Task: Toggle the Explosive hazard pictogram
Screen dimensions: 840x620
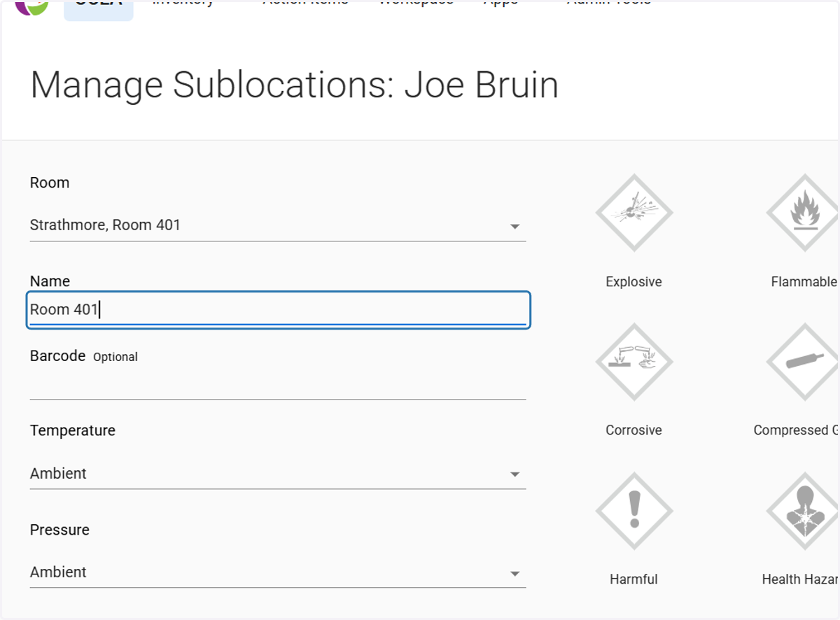Action: 633,212
